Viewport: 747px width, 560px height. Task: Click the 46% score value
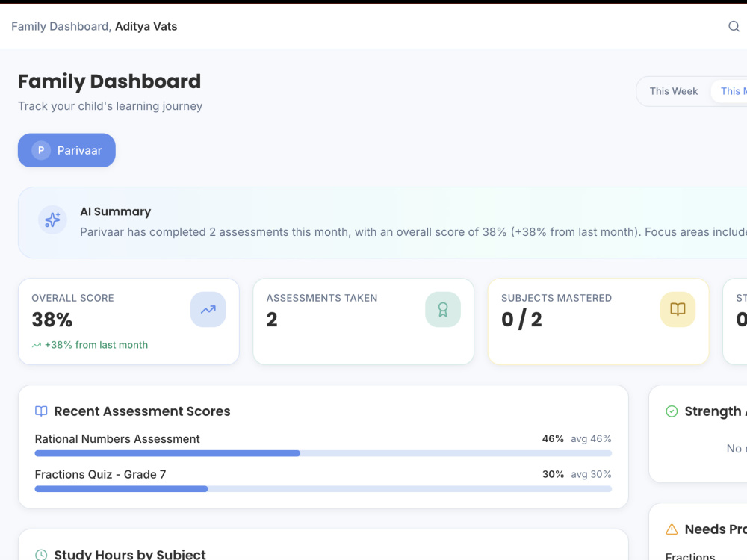point(553,438)
